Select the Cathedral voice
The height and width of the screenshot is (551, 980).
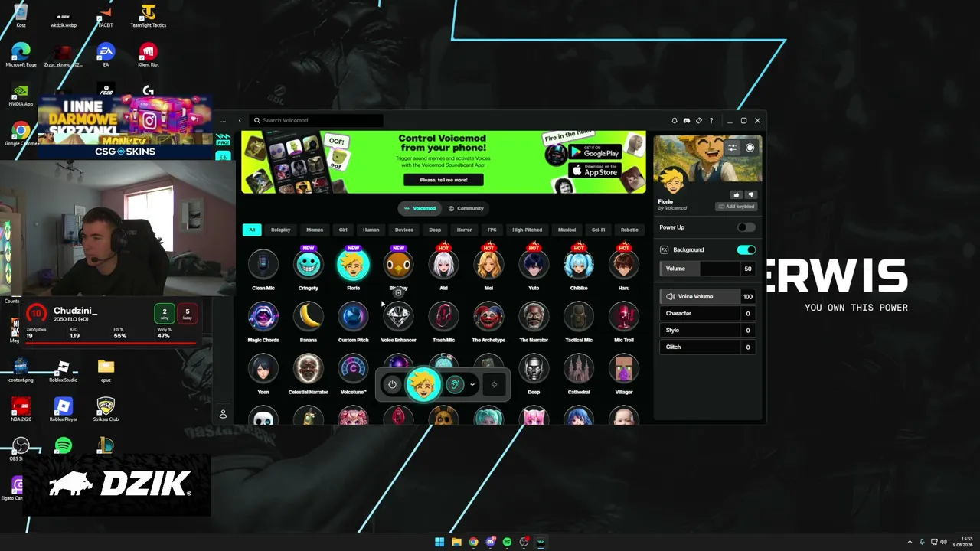[579, 369]
